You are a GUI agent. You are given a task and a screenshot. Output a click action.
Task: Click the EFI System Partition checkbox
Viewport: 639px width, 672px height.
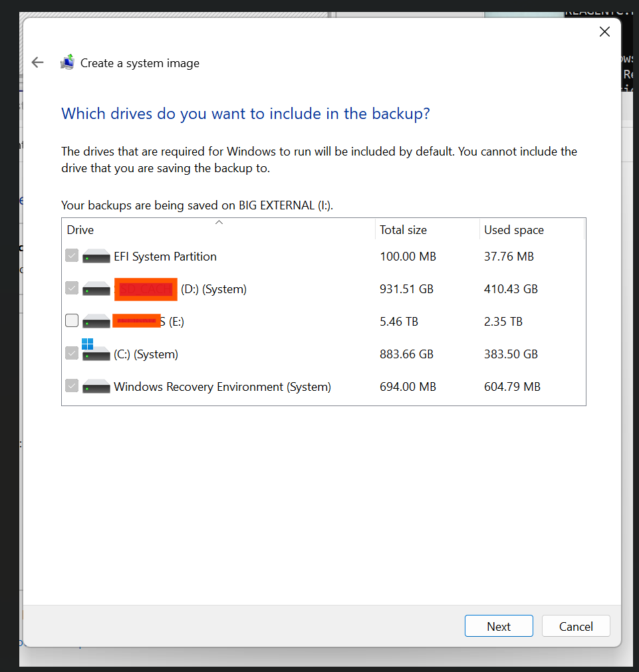click(72, 256)
